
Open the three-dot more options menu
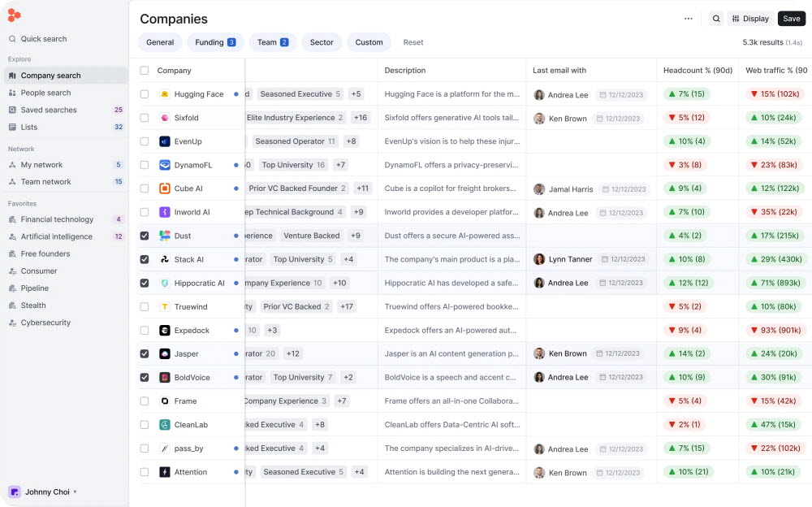[x=689, y=19]
